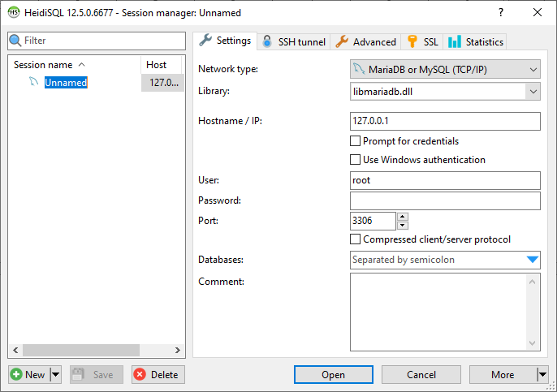Click the padlock icon on SSH tunnel tab
The height and width of the screenshot is (392, 557).
[x=267, y=41]
